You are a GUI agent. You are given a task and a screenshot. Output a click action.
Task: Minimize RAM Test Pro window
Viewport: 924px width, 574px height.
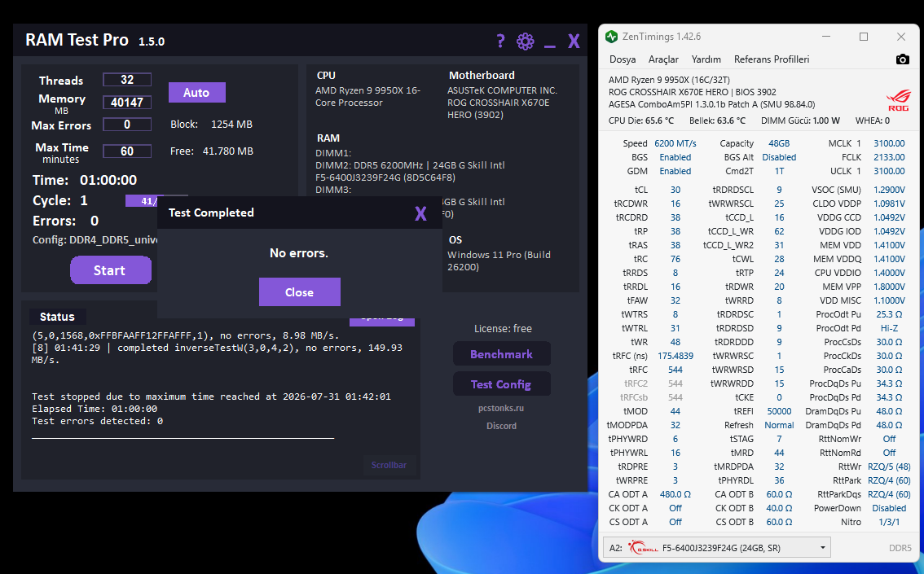[x=550, y=46]
